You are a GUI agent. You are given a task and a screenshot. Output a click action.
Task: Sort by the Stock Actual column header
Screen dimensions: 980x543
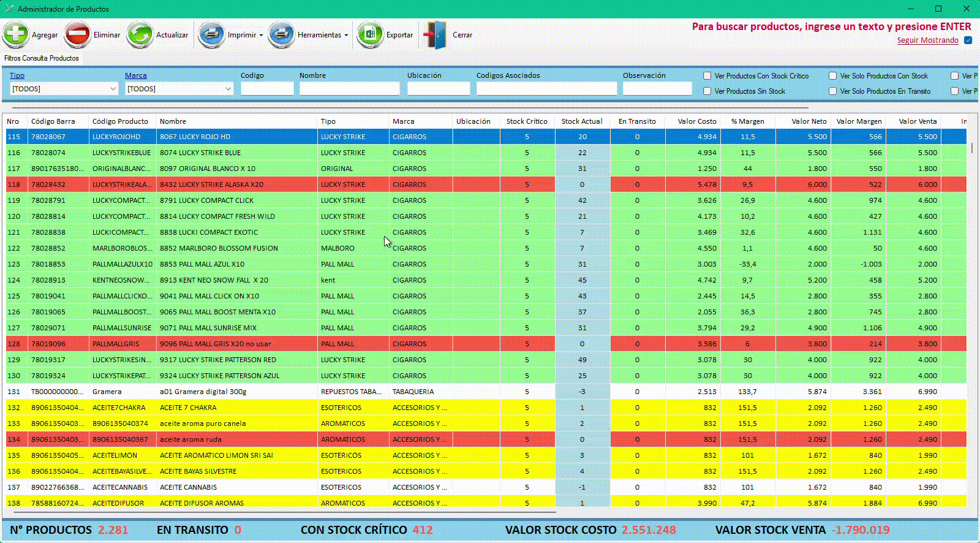(x=581, y=121)
